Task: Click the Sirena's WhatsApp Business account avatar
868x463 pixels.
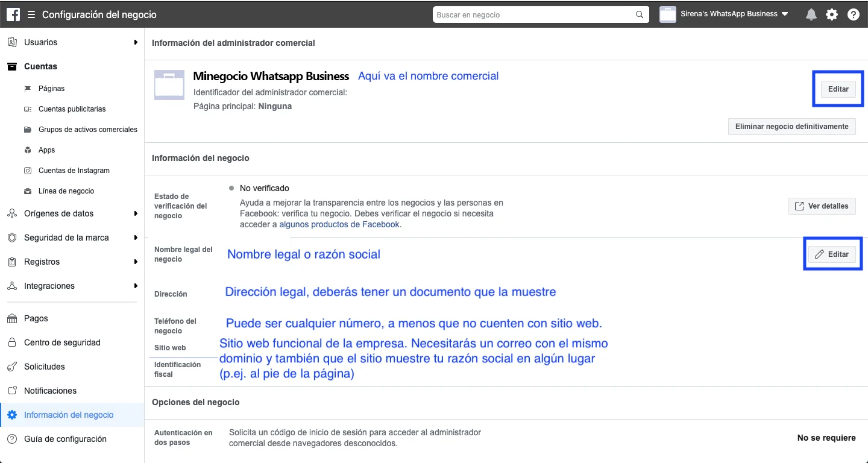Action: click(x=668, y=14)
